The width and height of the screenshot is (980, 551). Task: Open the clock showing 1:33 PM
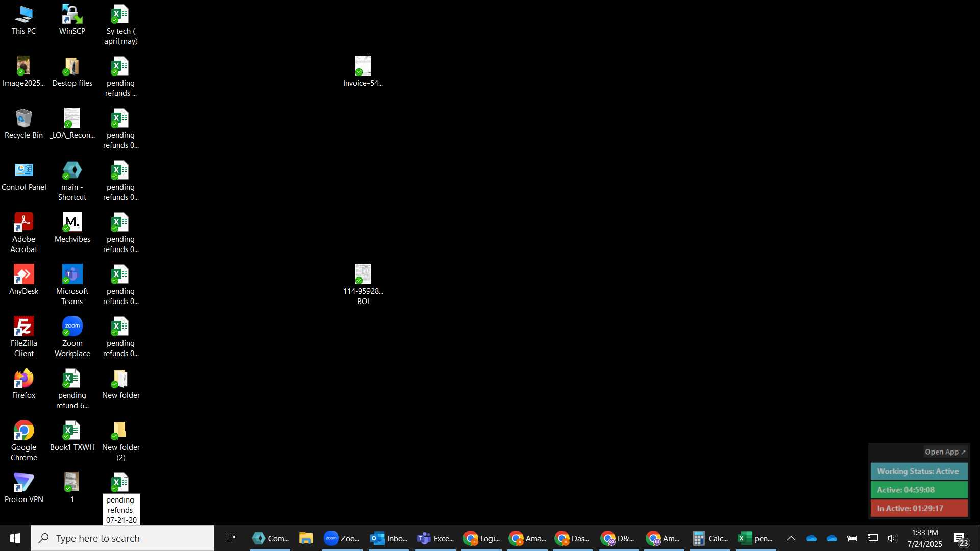tap(925, 538)
